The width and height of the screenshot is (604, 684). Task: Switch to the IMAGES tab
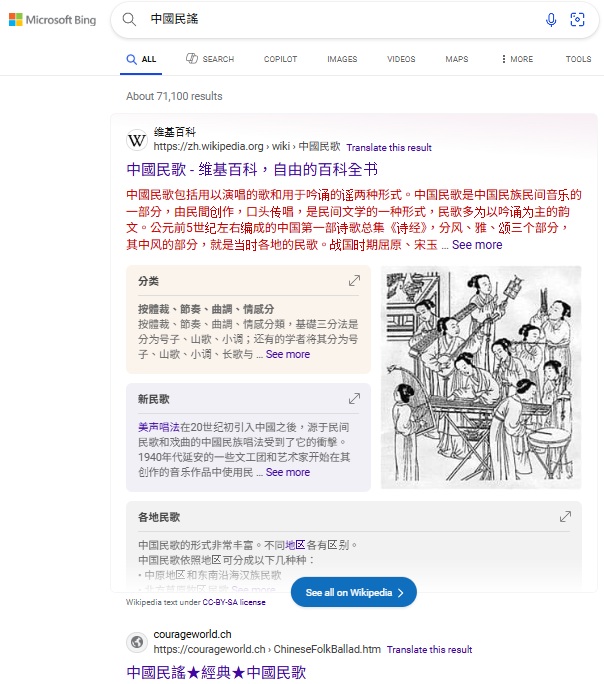(342, 59)
